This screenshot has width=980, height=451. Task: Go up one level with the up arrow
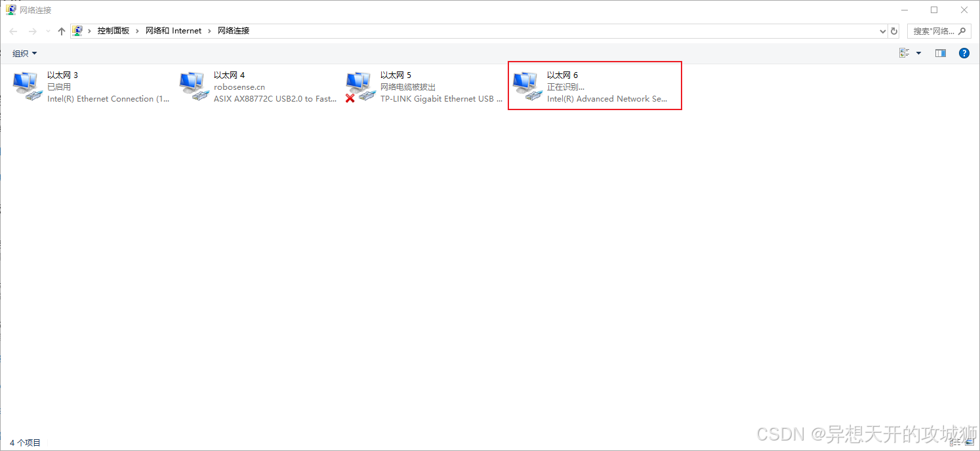coord(61,30)
